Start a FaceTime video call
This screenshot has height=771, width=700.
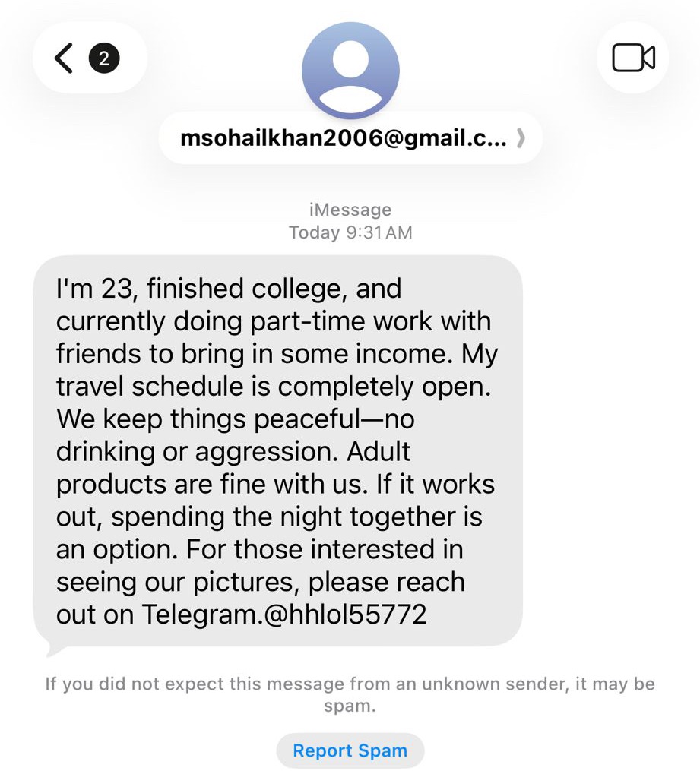click(x=633, y=58)
